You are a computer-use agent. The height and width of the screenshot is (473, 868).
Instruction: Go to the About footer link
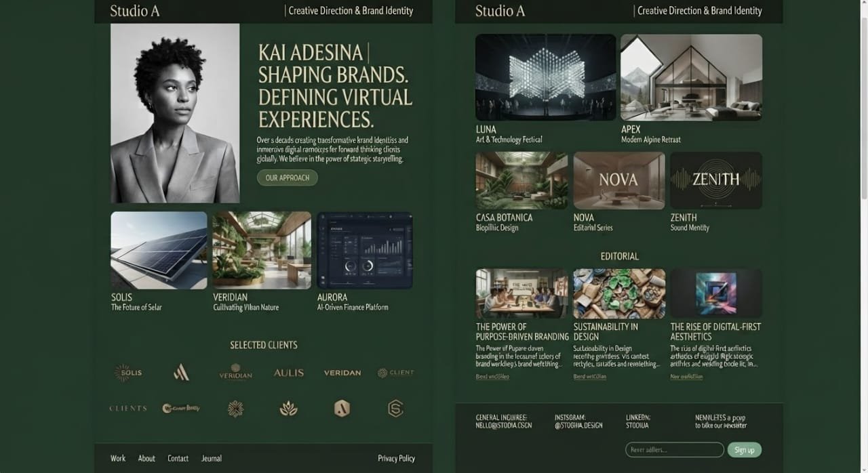pyautogui.click(x=146, y=459)
